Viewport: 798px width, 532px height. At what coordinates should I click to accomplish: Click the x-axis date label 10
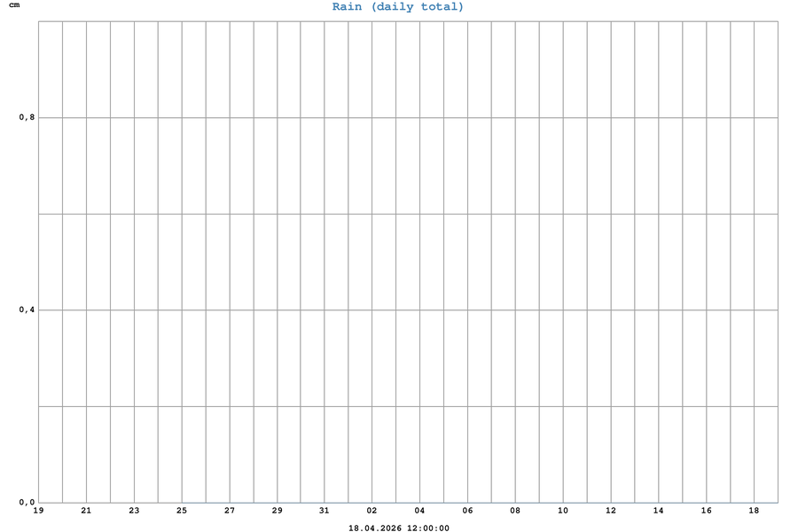(x=563, y=511)
